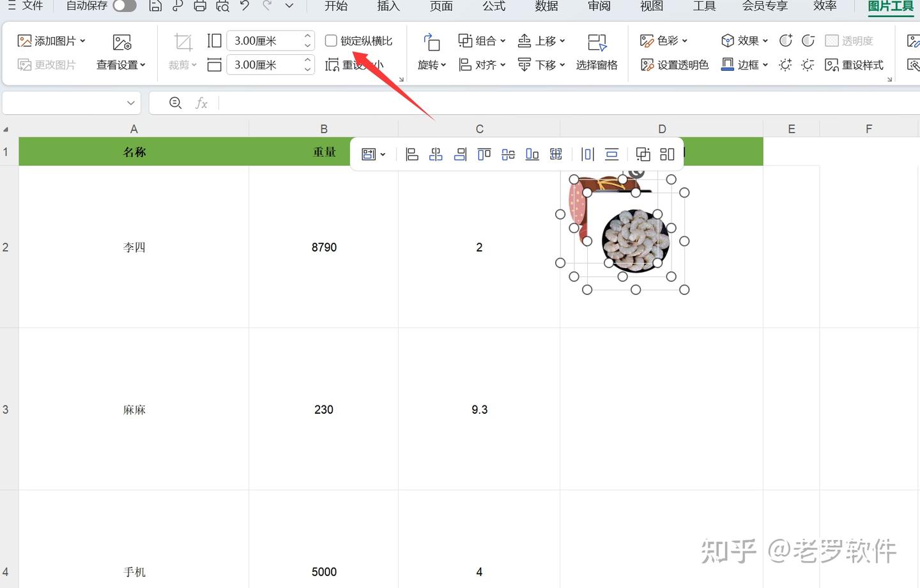Click the Redo arrow icon
This screenshot has height=588, width=920.
pyautogui.click(x=267, y=6)
